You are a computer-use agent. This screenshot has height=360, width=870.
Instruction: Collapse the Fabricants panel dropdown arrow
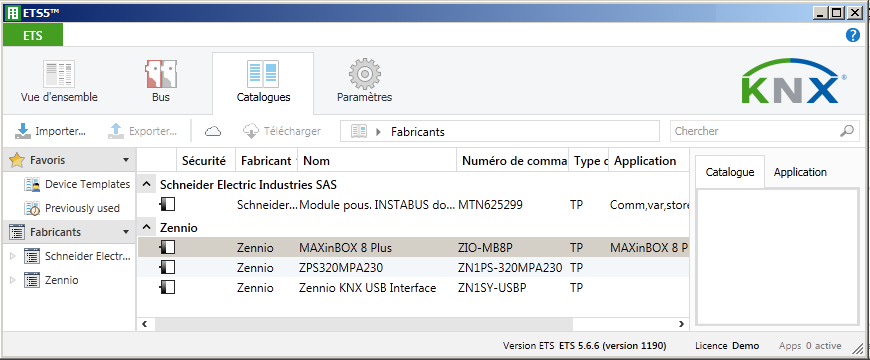tap(125, 232)
